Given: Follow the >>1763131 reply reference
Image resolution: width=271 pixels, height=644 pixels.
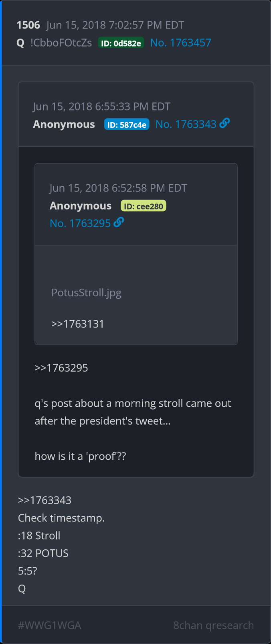Looking at the screenshot, I should pos(78,324).
